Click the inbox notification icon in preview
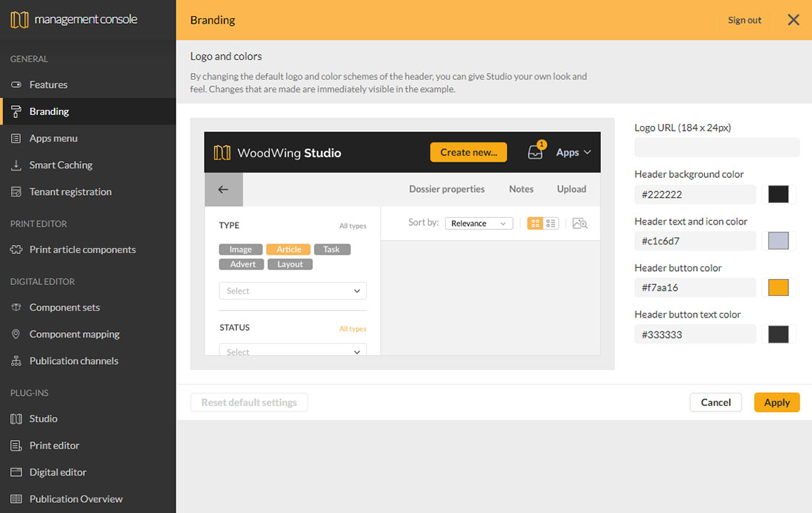The image size is (812, 513). click(535, 151)
